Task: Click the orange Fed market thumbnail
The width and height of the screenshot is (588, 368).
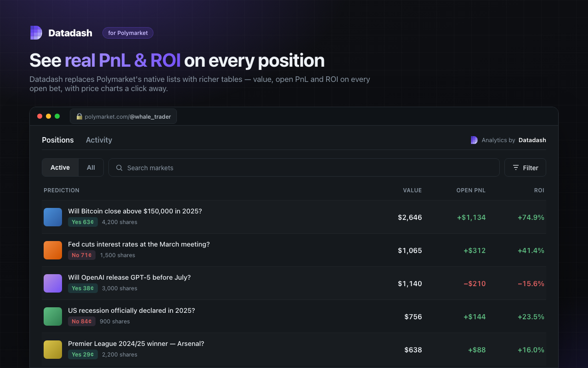Action: pyautogui.click(x=53, y=250)
